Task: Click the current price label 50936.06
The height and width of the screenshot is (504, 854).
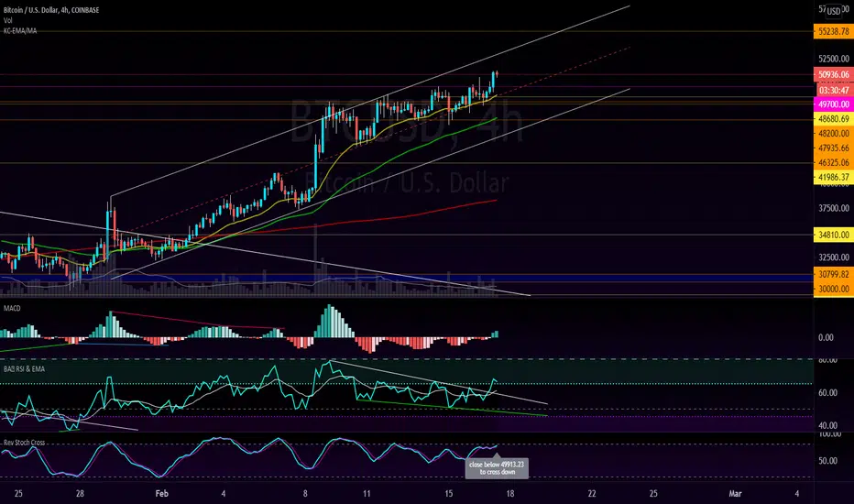Action: click(833, 74)
